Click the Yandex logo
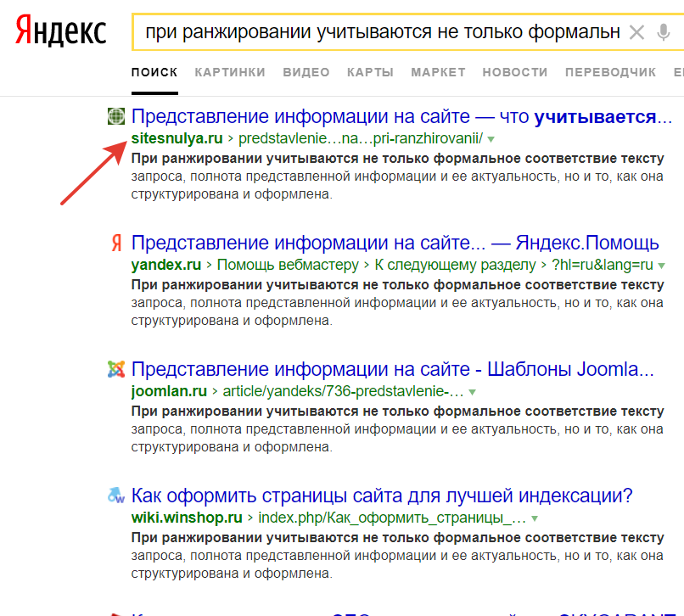 [x=61, y=32]
